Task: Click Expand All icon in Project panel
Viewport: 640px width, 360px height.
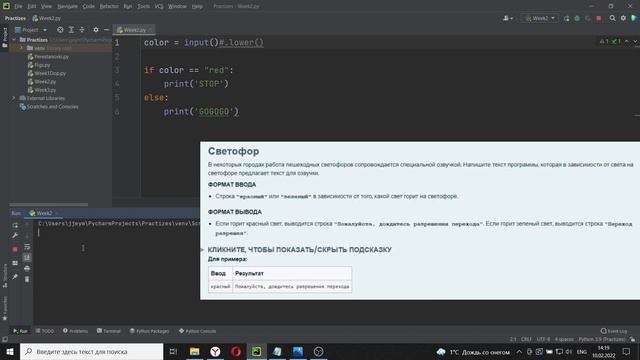Action: [71, 30]
